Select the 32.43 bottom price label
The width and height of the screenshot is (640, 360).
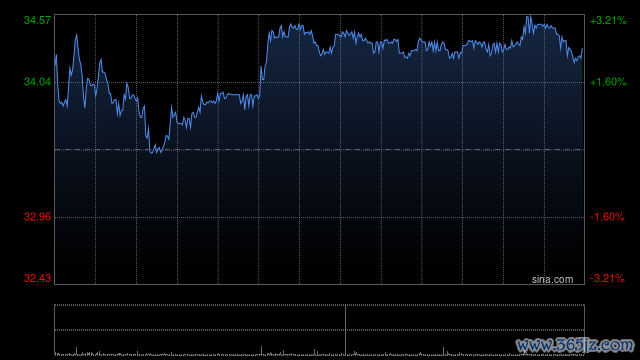tap(38, 278)
